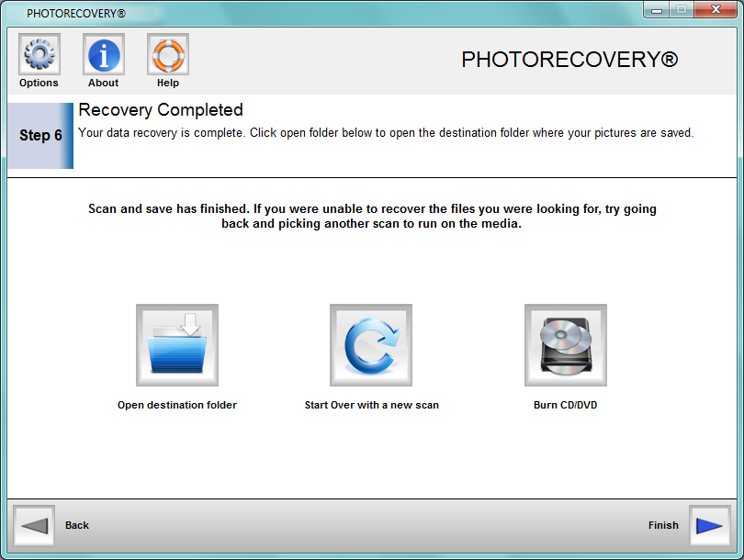Click the Start Over refresh icon
This screenshot has width=744, height=560.
click(x=371, y=345)
